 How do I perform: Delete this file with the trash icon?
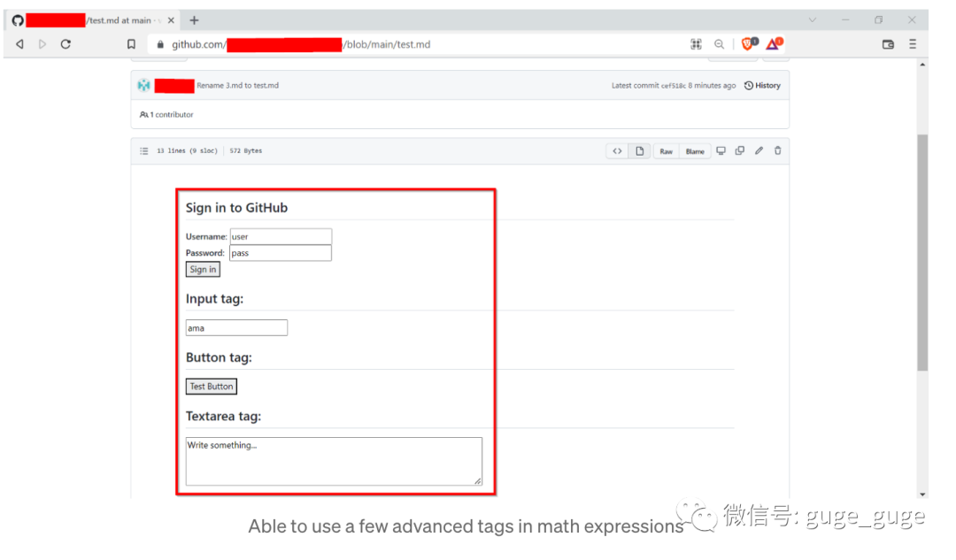pos(777,150)
